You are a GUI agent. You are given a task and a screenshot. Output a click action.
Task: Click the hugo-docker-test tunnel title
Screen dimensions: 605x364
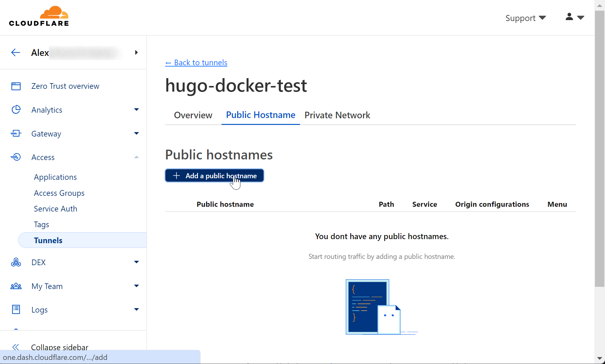point(236,85)
